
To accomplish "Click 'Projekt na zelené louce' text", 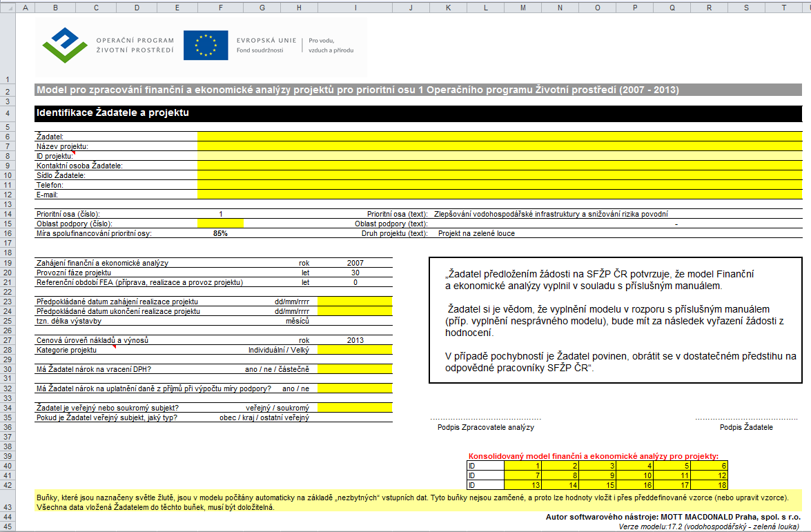I will (476, 234).
